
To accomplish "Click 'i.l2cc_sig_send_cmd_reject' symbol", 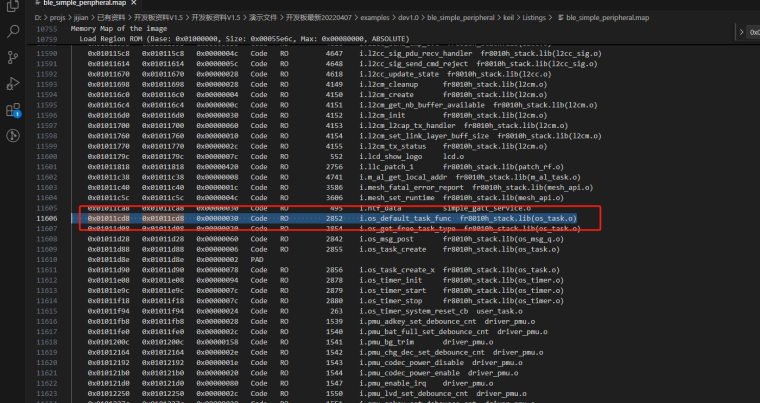I will coord(413,64).
